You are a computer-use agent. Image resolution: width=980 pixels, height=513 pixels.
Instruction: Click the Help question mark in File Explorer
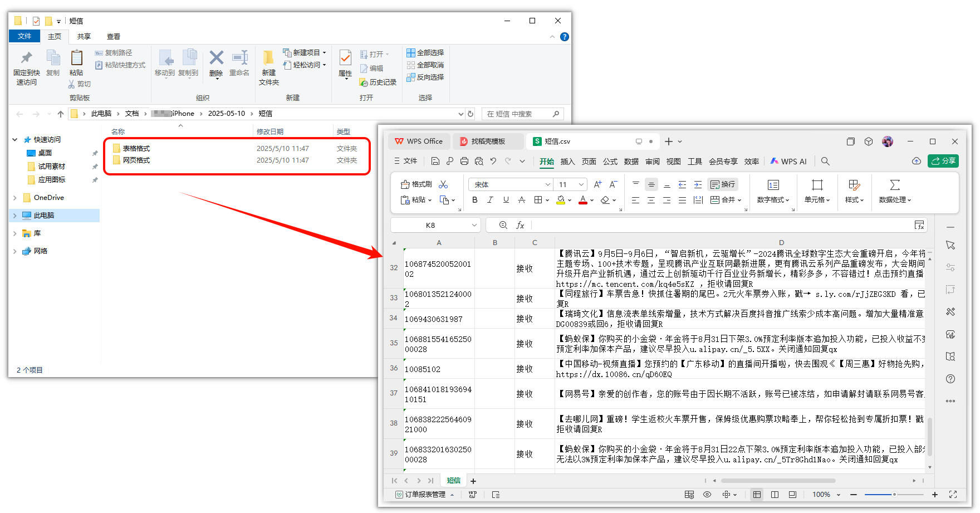[565, 37]
